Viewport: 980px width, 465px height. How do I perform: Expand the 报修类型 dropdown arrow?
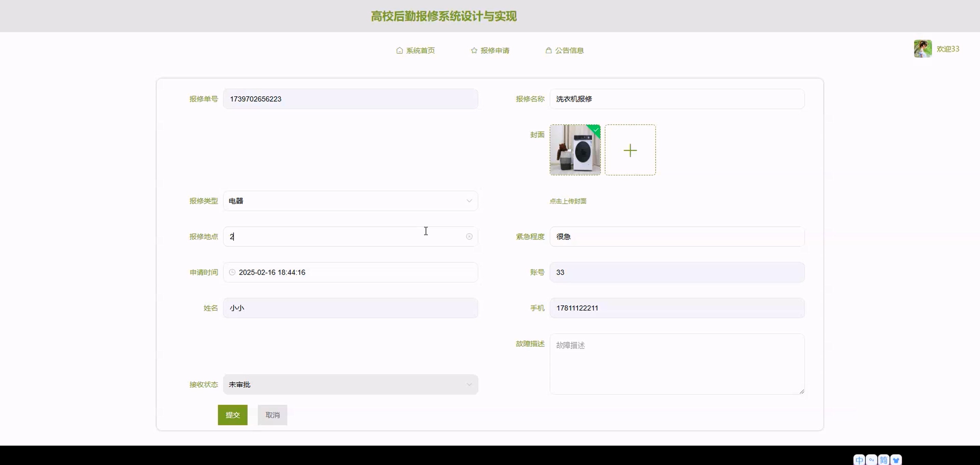pyautogui.click(x=469, y=201)
